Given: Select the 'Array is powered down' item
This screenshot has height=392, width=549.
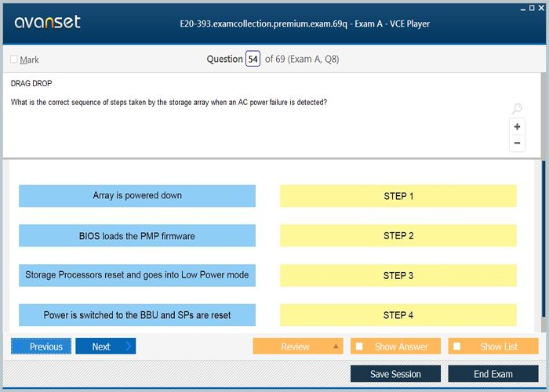Looking at the screenshot, I should 137,196.
